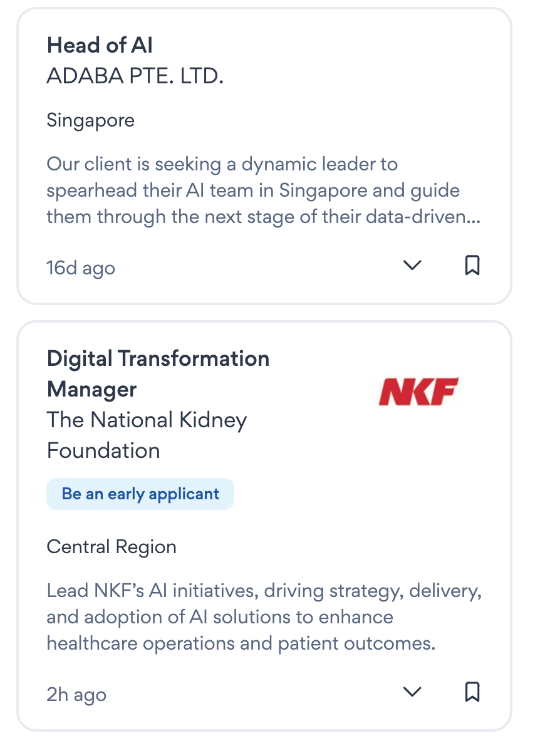Viewport: 560px width, 743px height.
Task: Bookmark the Head of AI job
Action: coord(472,266)
